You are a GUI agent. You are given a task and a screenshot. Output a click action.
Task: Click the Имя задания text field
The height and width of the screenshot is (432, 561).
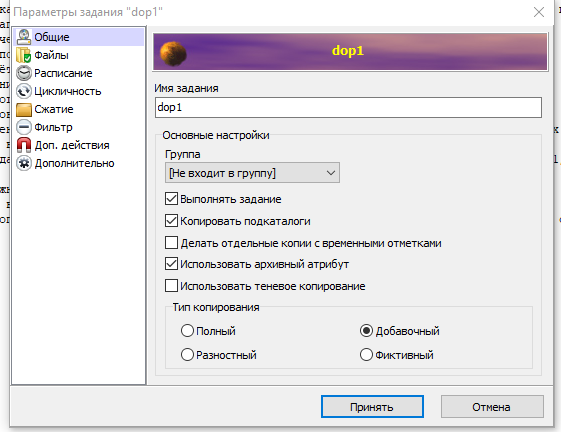348,107
